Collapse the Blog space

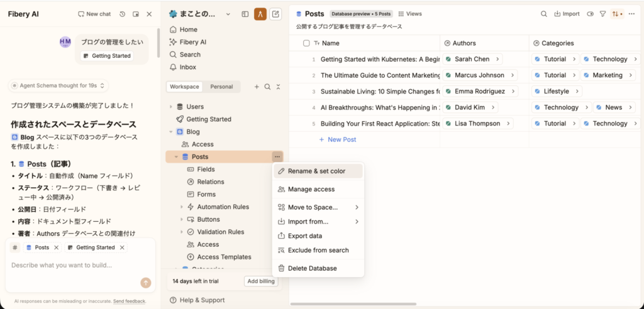(171, 132)
